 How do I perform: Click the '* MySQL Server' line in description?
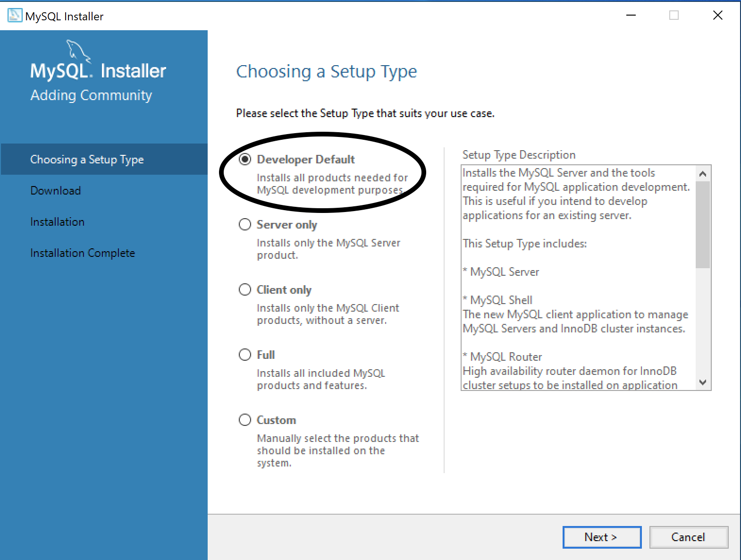click(501, 272)
